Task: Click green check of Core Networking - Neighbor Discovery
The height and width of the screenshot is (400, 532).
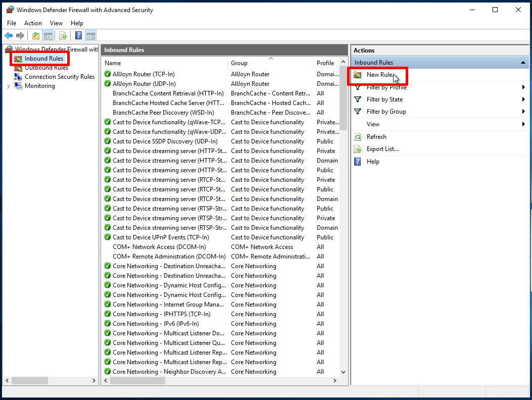Action: click(108, 372)
